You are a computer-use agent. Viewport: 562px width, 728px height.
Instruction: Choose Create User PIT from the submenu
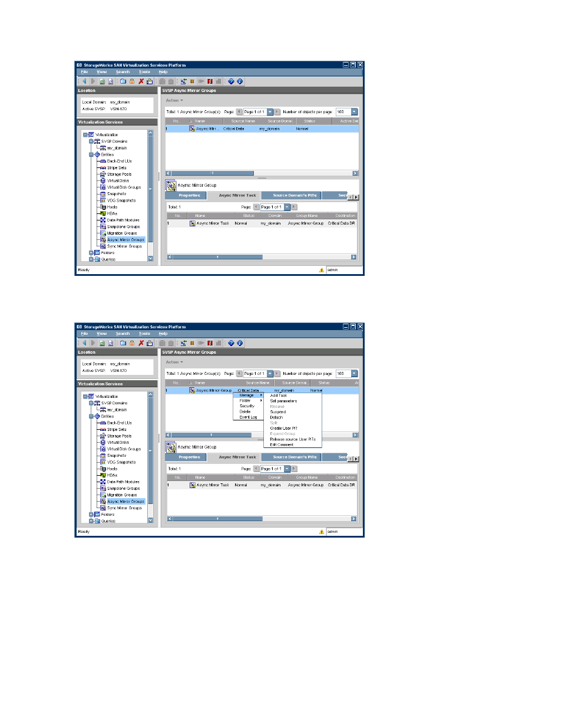point(284,429)
